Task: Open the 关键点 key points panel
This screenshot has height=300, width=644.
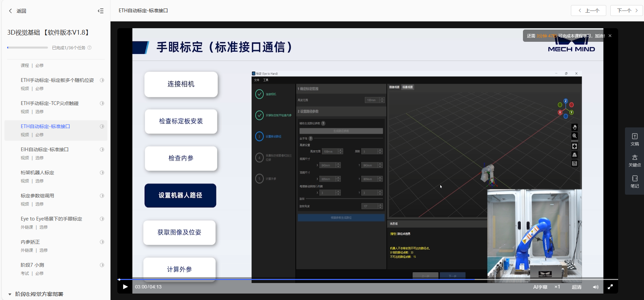Action: 634,160
